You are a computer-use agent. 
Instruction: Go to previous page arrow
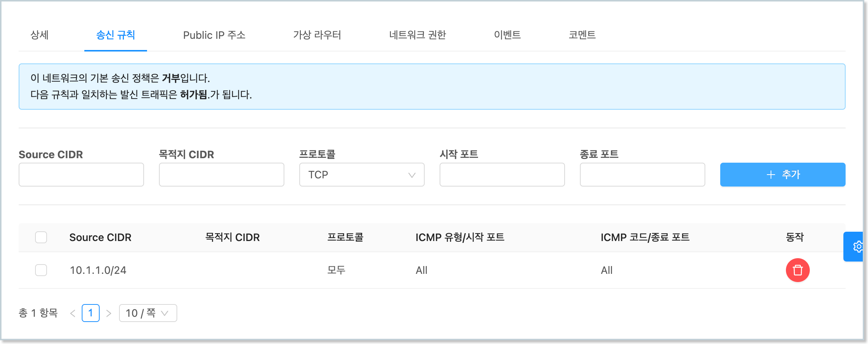pos(73,313)
